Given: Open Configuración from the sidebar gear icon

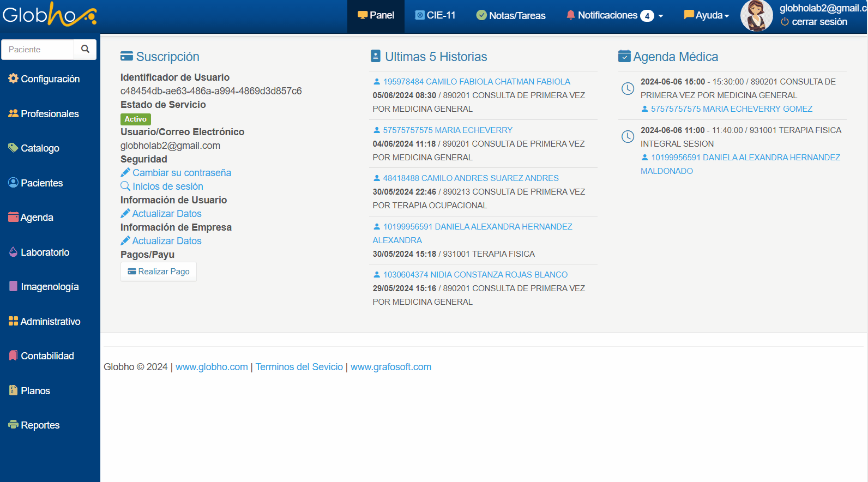Looking at the screenshot, I should pyautogui.click(x=14, y=79).
